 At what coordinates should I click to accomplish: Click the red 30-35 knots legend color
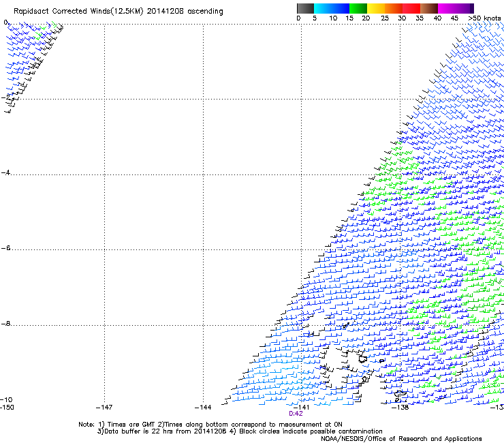(x=411, y=8)
